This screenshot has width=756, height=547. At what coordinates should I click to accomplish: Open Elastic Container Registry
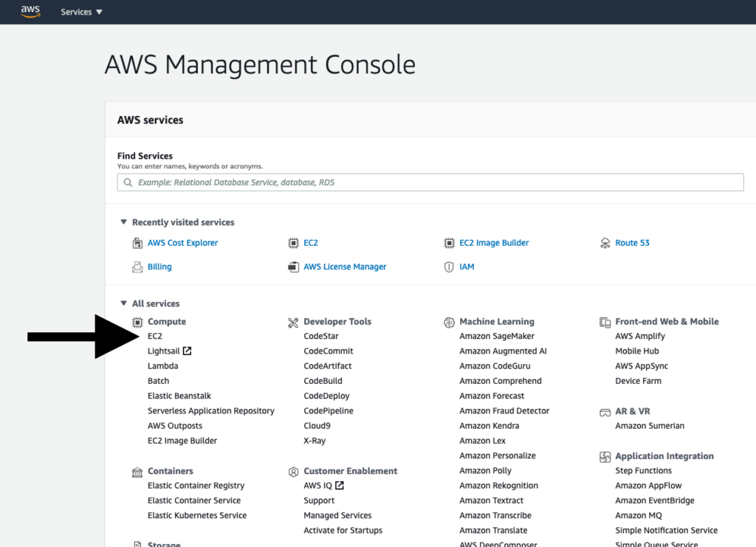pos(196,485)
